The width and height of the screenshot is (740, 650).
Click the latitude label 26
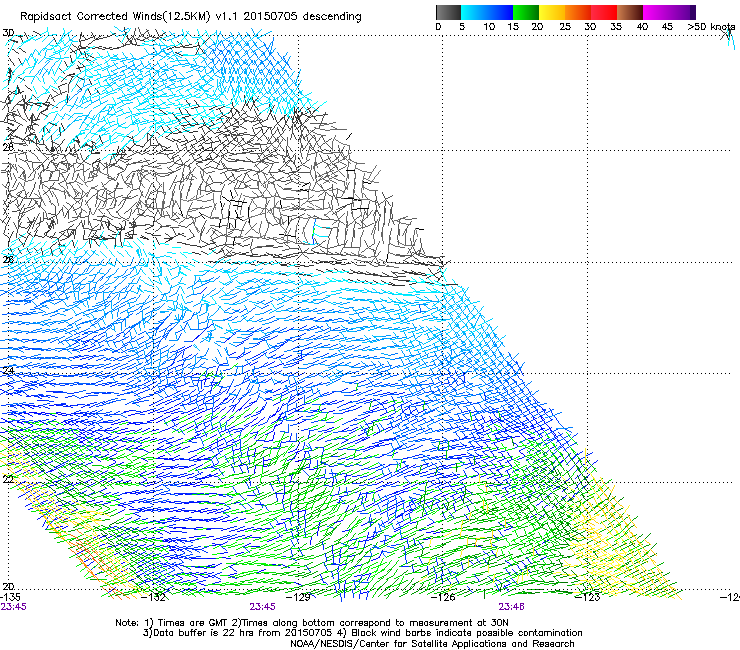click(8, 260)
